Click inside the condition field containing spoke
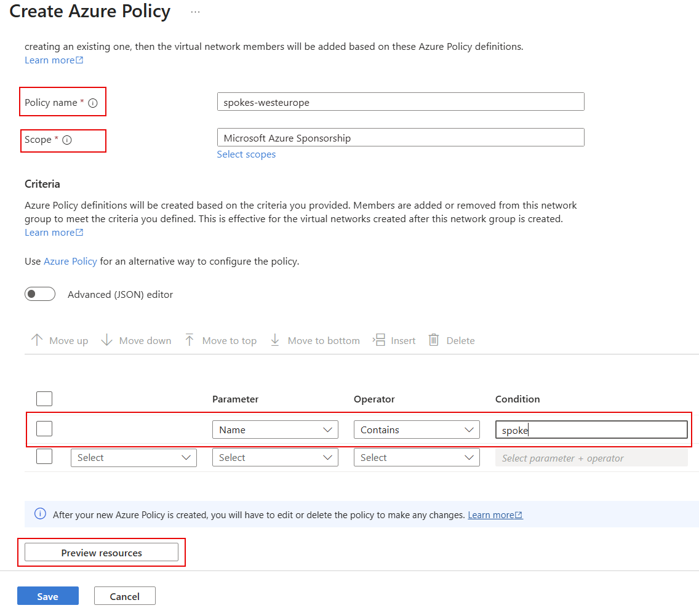 click(591, 429)
